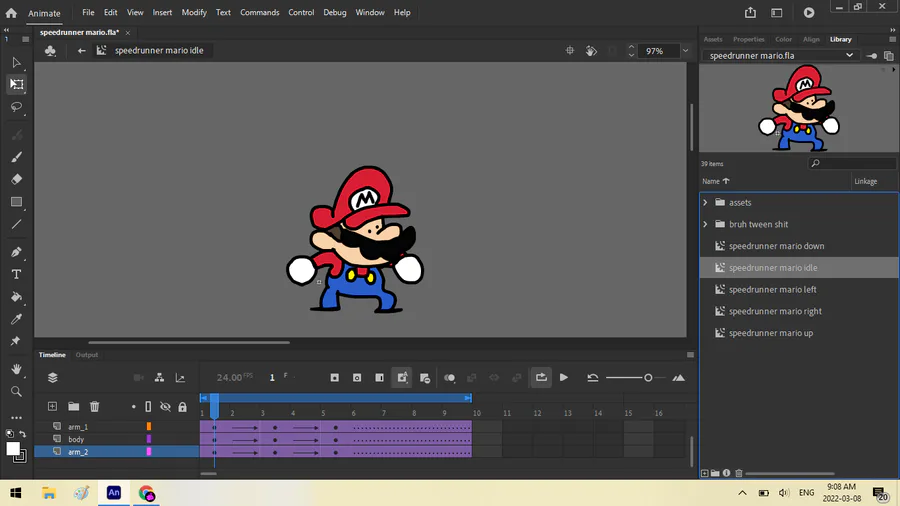Go back with the edit bar arrow

point(82,50)
